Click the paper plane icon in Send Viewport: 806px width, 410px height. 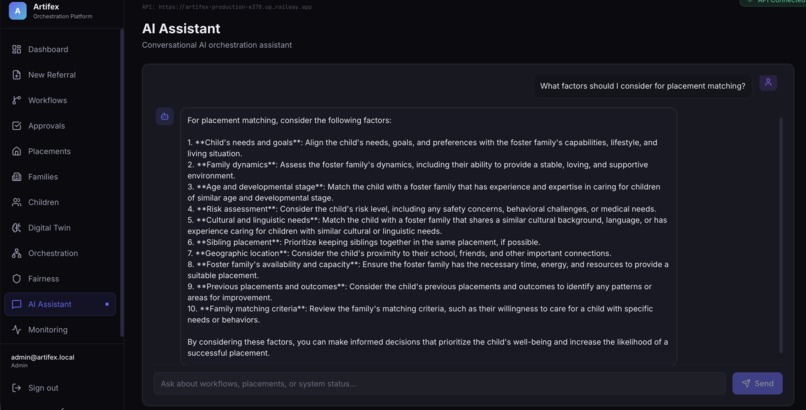[746, 383]
